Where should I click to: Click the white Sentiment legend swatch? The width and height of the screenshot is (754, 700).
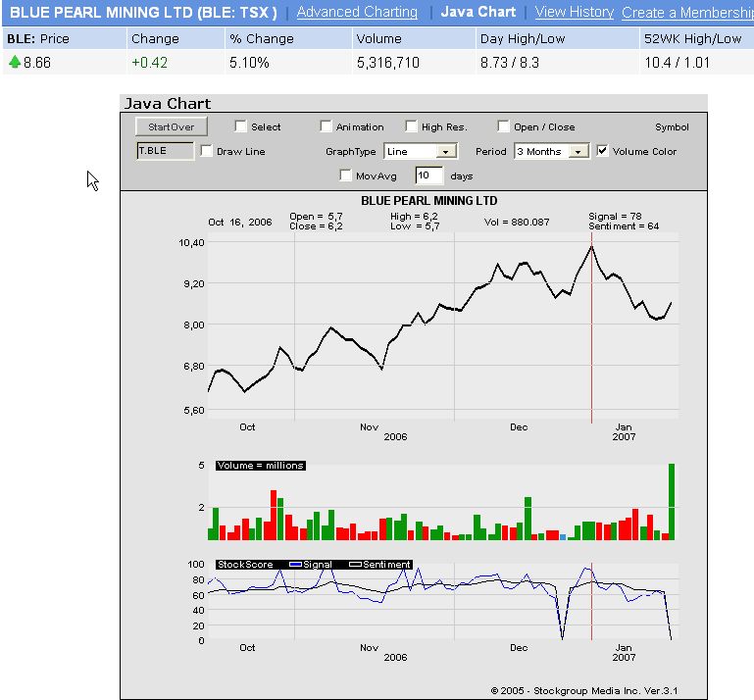(355, 565)
